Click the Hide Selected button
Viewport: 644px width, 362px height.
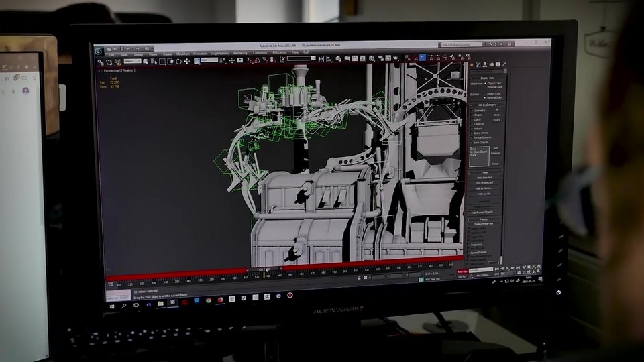pos(484,177)
